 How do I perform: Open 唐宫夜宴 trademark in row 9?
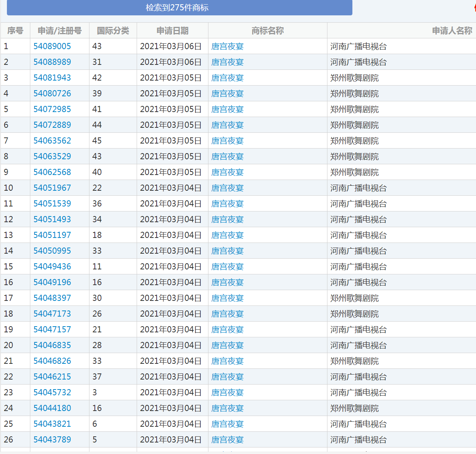tap(228, 172)
